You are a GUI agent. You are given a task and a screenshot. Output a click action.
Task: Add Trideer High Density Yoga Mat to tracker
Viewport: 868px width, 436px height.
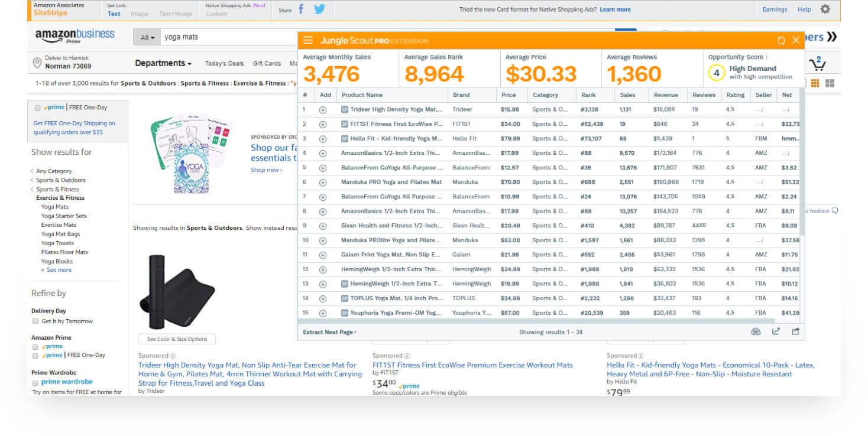pyautogui.click(x=323, y=109)
